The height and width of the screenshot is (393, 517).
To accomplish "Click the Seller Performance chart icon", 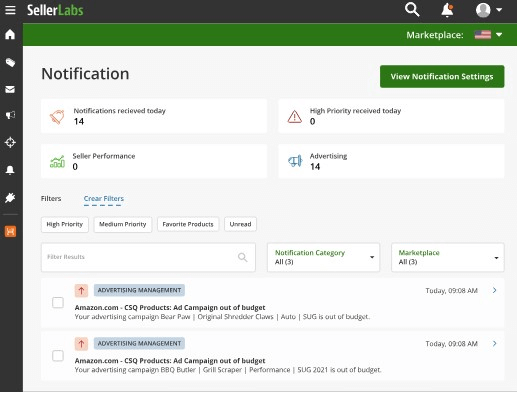I will pyautogui.click(x=57, y=162).
